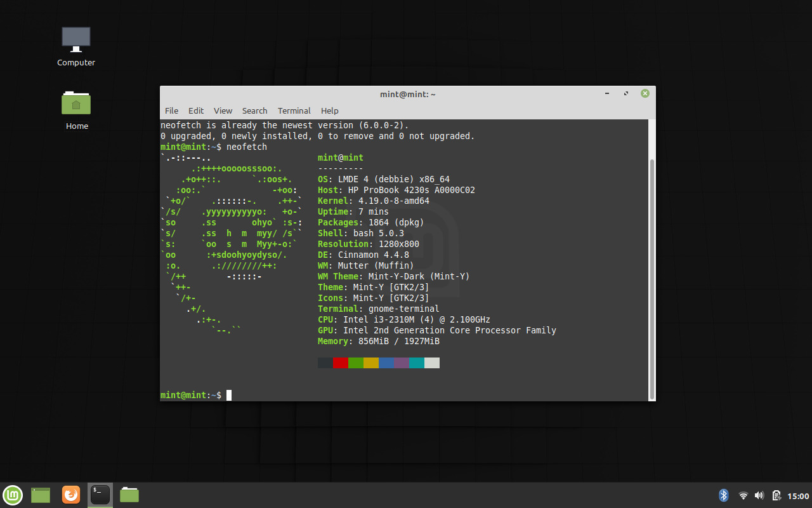Click the 'Terminal: gnome-terminal' line

coord(379,309)
